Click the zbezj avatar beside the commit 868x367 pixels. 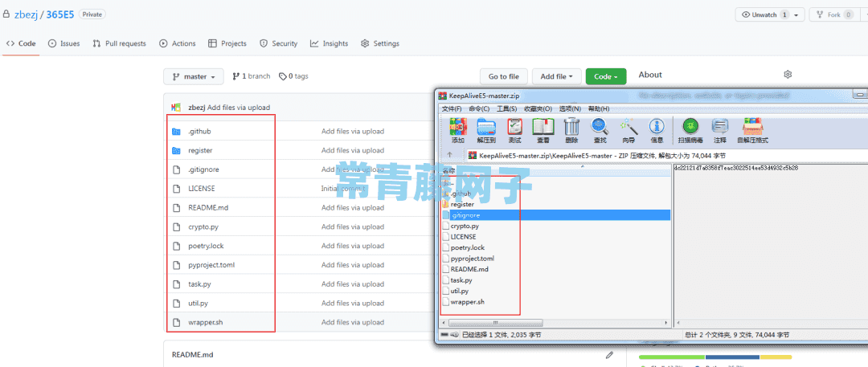click(x=177, y=108)
